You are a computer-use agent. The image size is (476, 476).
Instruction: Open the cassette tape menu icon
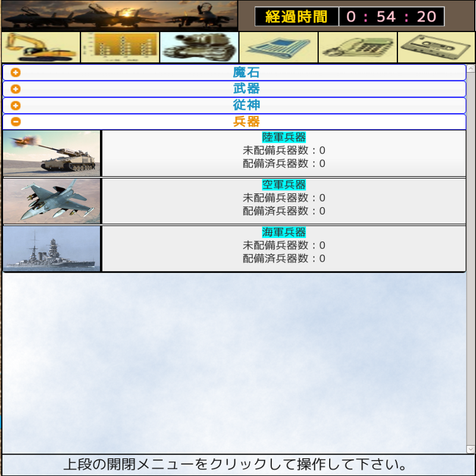tap(436, 48)
